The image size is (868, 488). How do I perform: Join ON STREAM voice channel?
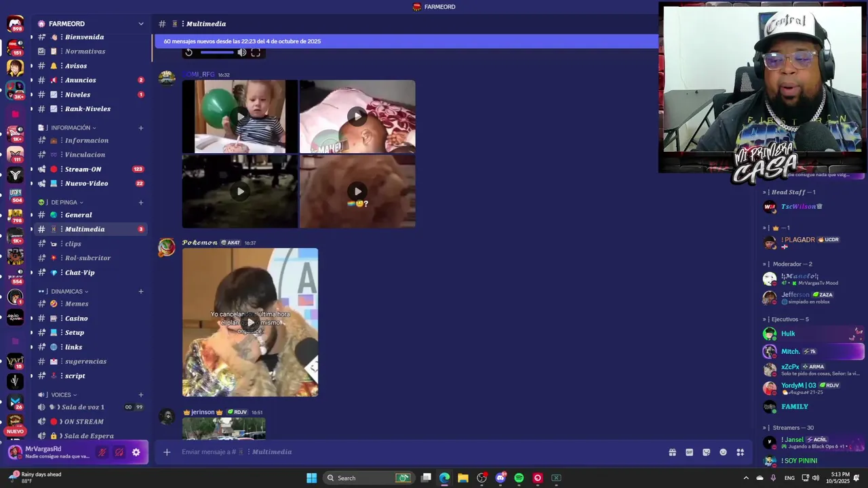[91, 422]
